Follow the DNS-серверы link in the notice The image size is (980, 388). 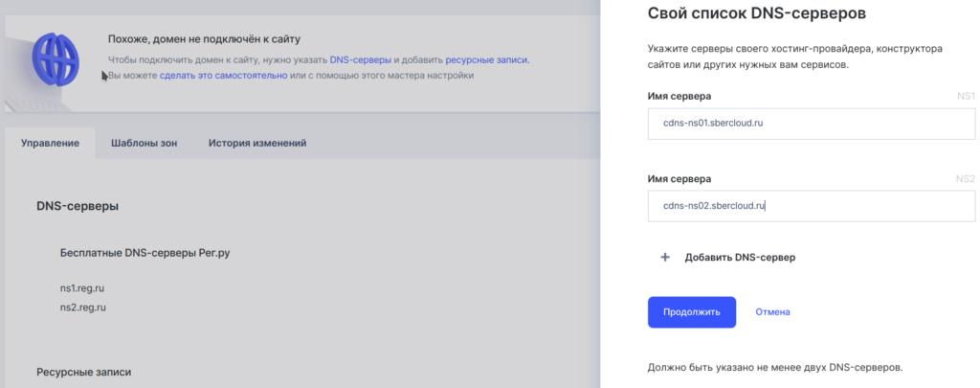tap(360, 59)
